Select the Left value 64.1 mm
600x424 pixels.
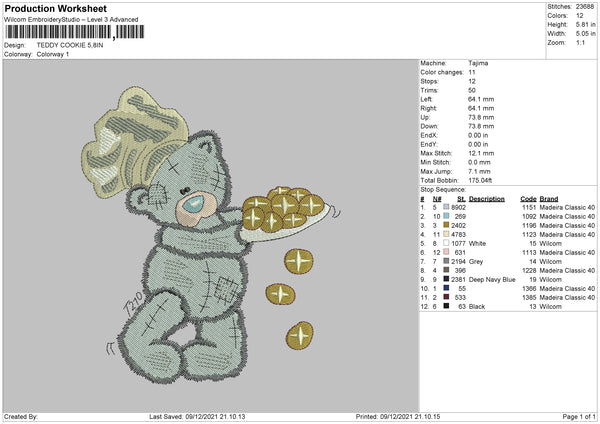(x=481, y=99)
